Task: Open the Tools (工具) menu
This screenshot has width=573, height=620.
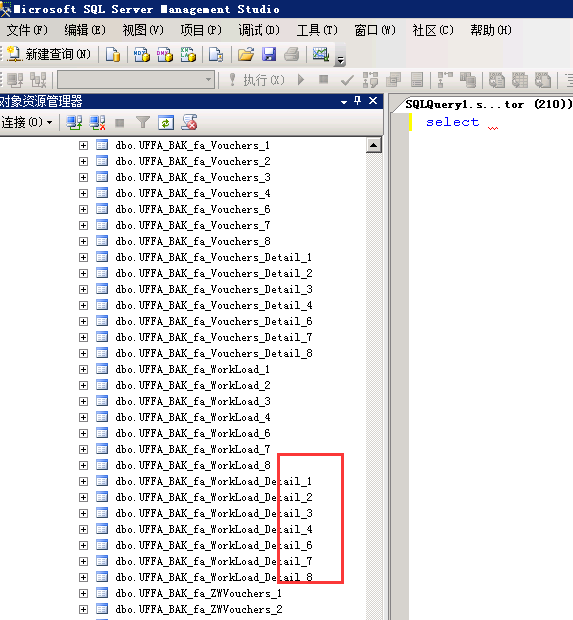Action: pos(317,30)
